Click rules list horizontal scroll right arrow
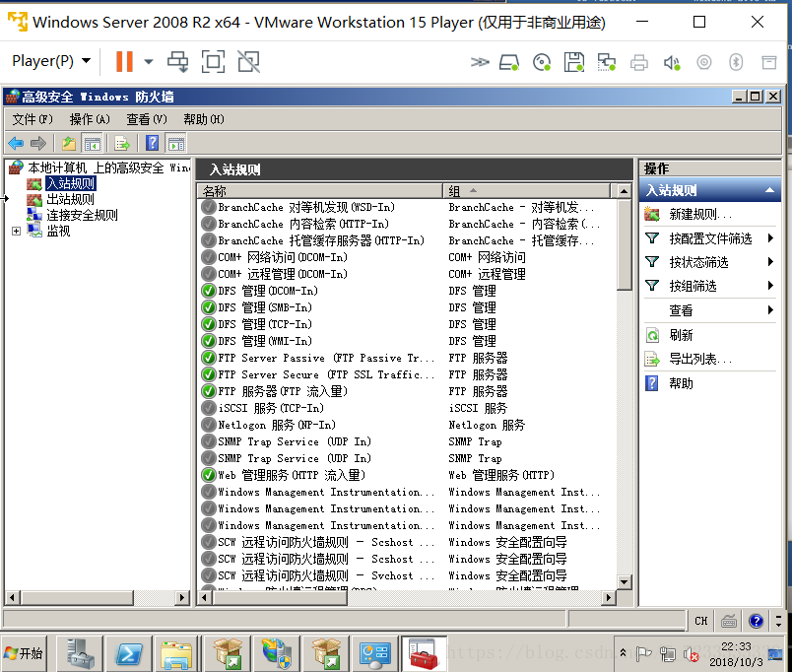Viewport: 792px width, 672px height. click(x=609, y=598)
